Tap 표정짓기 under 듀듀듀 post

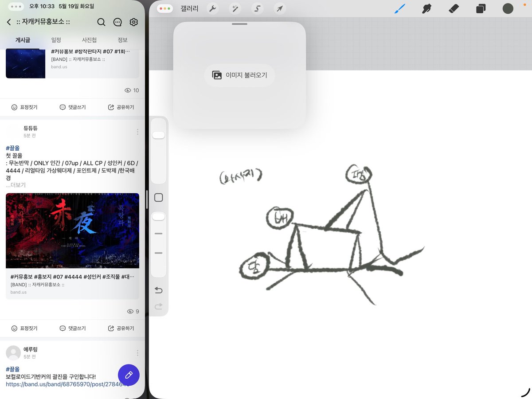[x=24, y=329]
